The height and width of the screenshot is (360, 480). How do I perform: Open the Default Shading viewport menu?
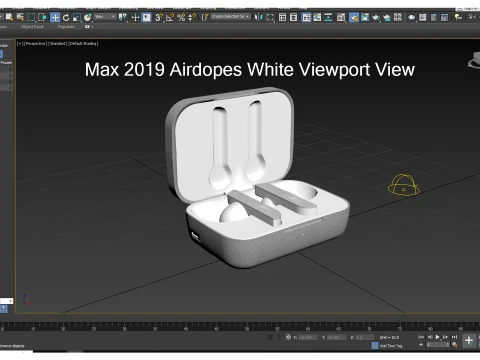(83, 43)
